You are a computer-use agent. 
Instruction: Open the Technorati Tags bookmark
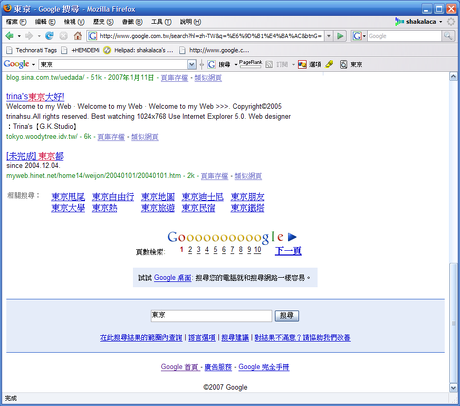coord(32,50)
